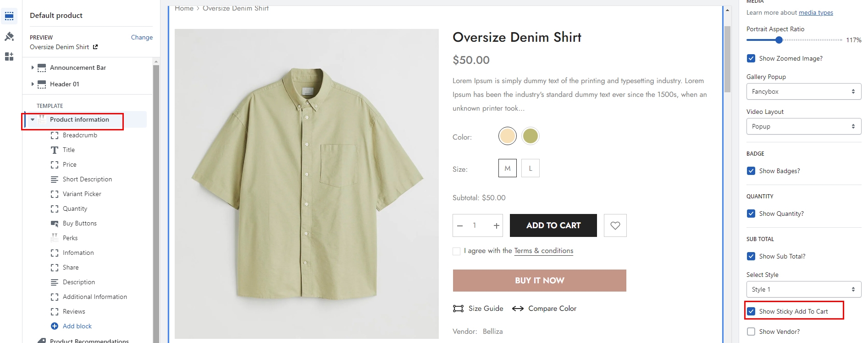The image size is (868, 343).
Task: Increase quantity with the plus stepper
Action: (x=496, y=225)
